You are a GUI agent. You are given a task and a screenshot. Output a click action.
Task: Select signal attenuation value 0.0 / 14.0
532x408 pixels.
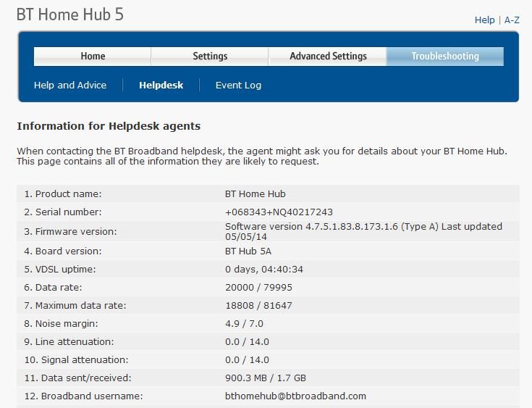[x=247, y=359]
